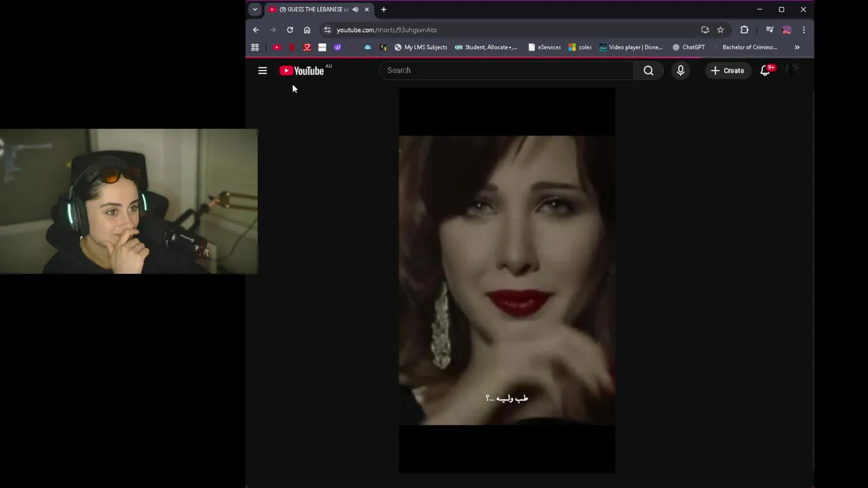Open the eServices bookmark
The width and height of the screenshot is (868, 488).
545,47
